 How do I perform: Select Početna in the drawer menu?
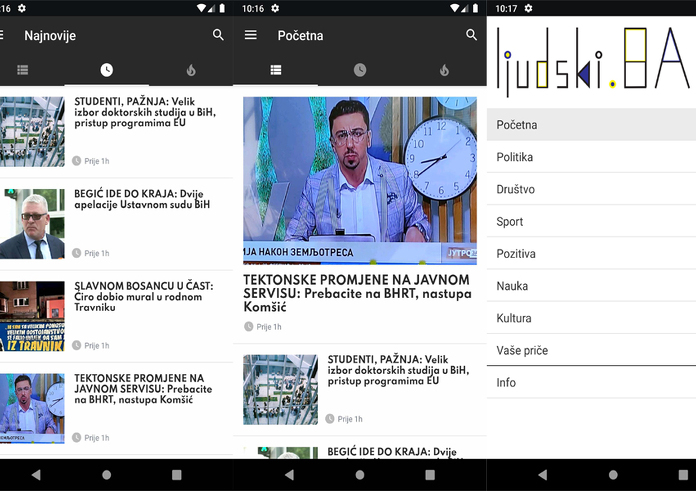[x=591, y=125]
